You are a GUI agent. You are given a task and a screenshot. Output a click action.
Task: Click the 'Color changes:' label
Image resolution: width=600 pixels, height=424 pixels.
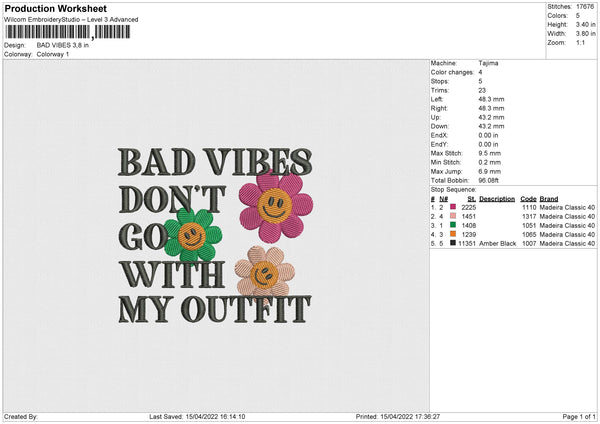pos(452,72)
